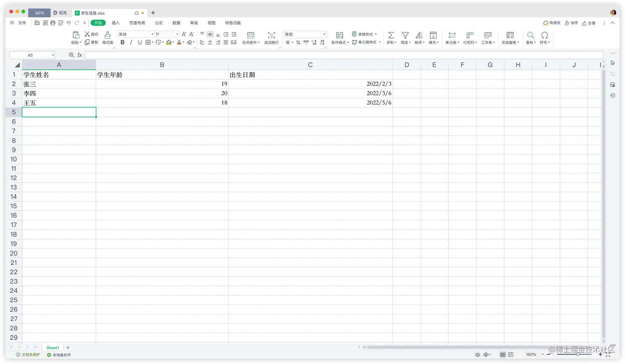The width and height of the screenshot is (625, 364).
Task: Open a new document tab with plus
Action: click(x=153, y=13)
